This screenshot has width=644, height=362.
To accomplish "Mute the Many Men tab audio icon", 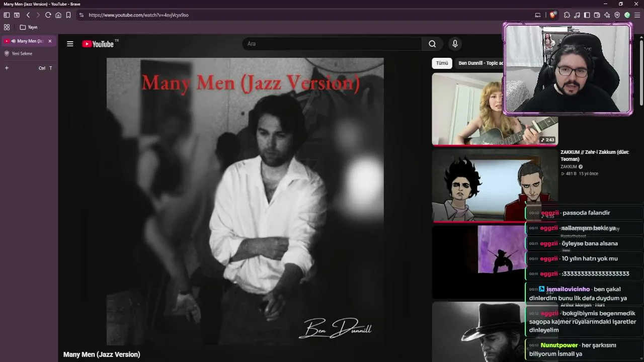I will click(14, 41).
